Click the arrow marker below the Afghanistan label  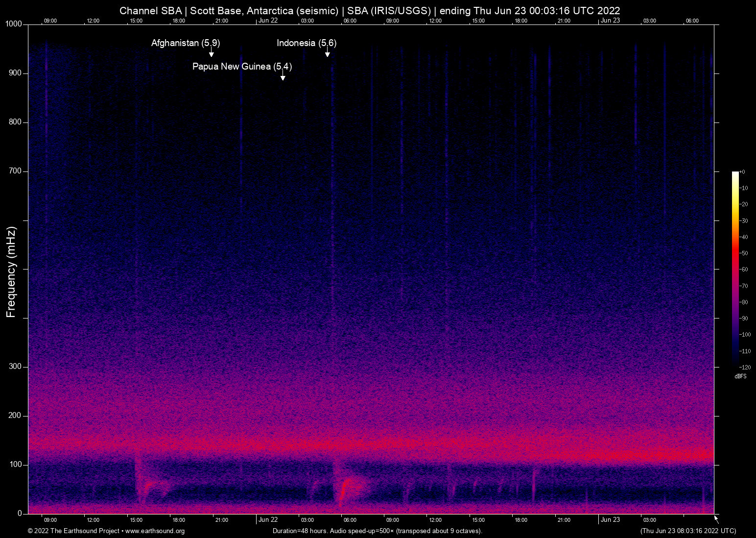[x=211, y=53]
